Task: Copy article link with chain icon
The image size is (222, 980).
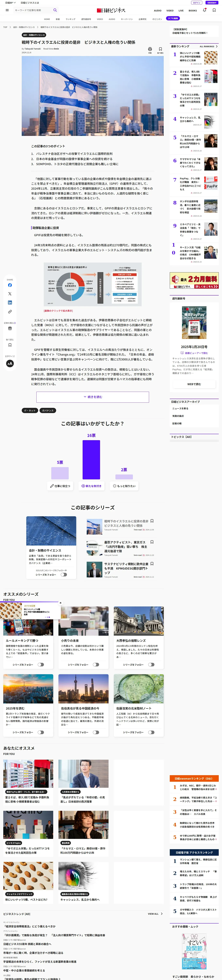Action: click(x=10, y=312)
